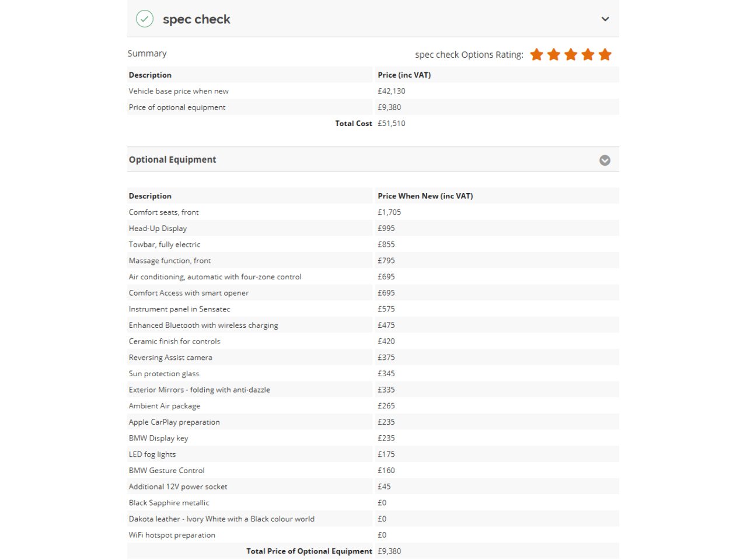747x560 pixels.
Task: Collapse the Optional Equipment section arrow
Action: 605,160
